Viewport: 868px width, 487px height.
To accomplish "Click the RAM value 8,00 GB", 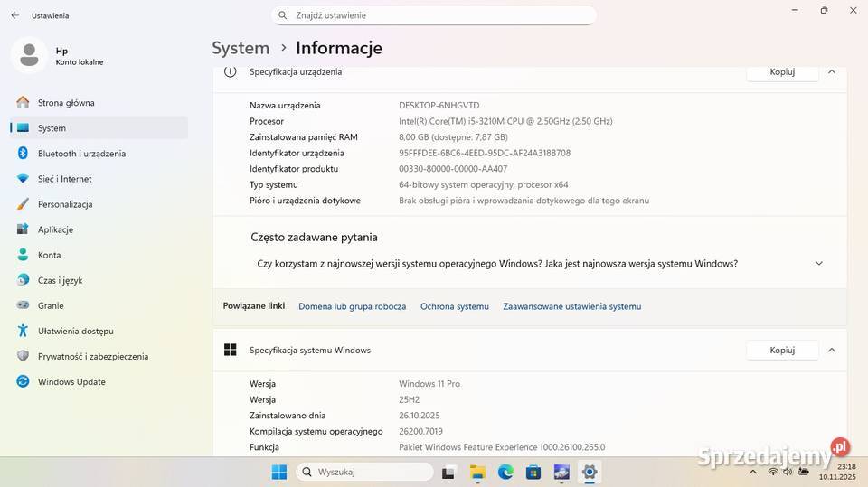I will point(453,137).
